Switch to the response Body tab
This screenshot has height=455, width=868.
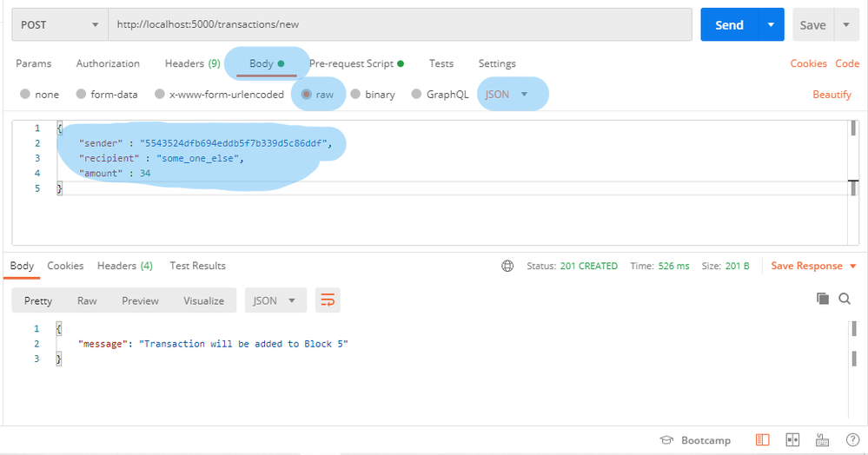tap(22, 266)
